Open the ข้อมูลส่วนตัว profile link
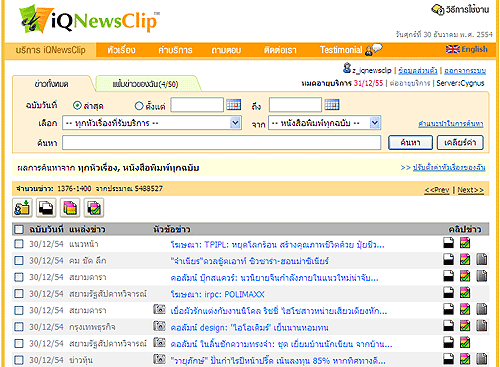 coord(418,71)
